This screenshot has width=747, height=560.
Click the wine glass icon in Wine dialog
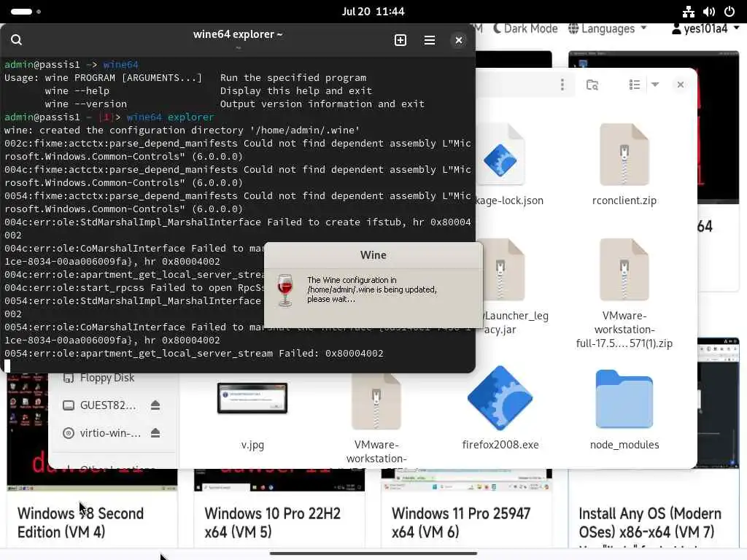285,290
